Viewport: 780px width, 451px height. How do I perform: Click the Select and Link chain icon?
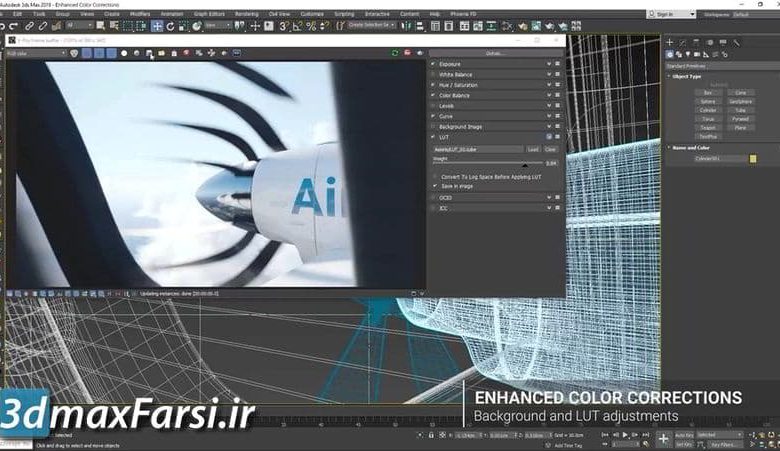(x=29, y=26)
